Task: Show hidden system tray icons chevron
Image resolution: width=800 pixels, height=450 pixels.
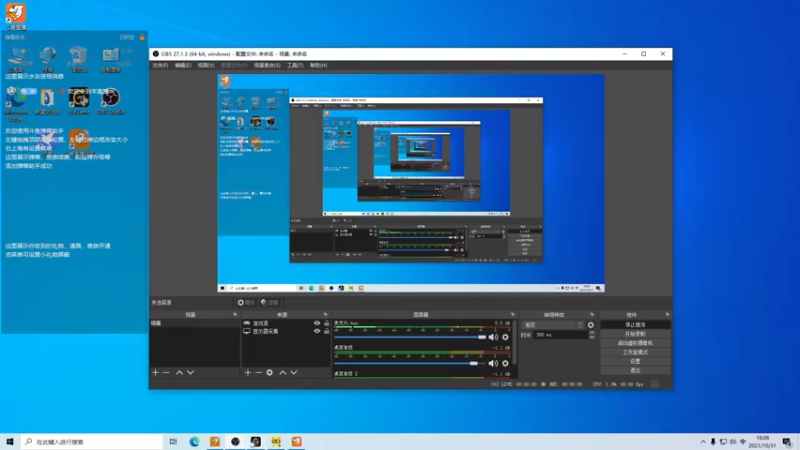Action: tap(703, 442)
